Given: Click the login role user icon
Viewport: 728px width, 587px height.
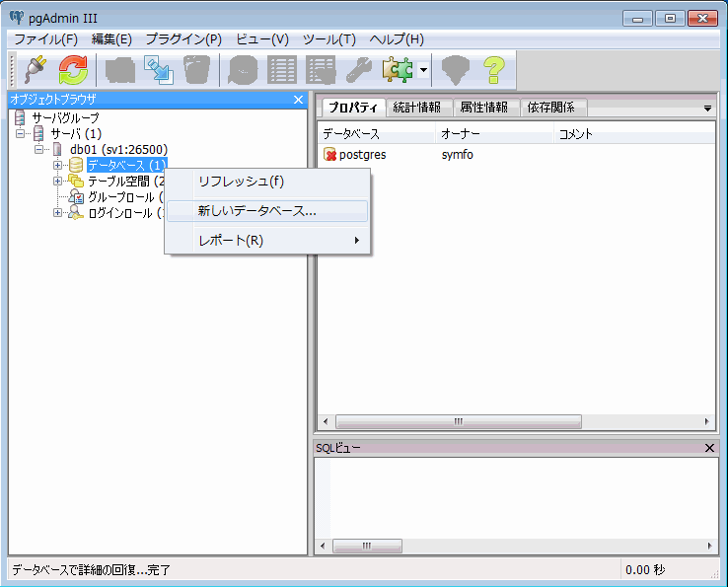Looking at the screenshot, I should coord(75,212).
